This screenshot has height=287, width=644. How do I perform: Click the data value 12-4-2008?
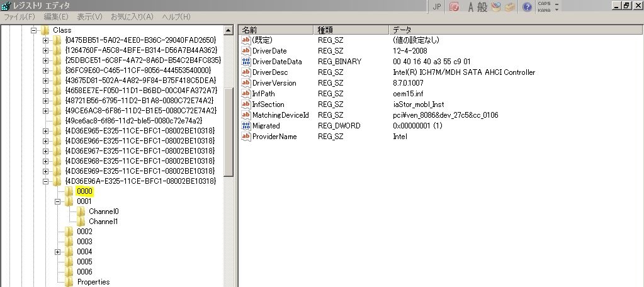click(410, 51)
